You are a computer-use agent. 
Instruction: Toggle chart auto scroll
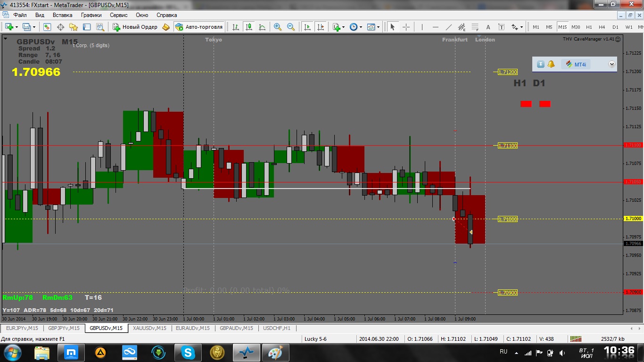(x=307, y=27)
